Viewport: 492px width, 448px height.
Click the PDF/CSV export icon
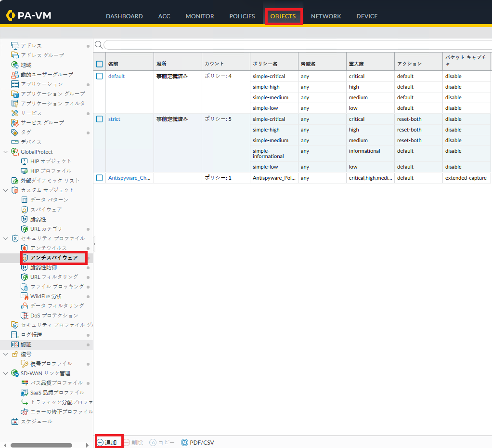click(184, 442)
